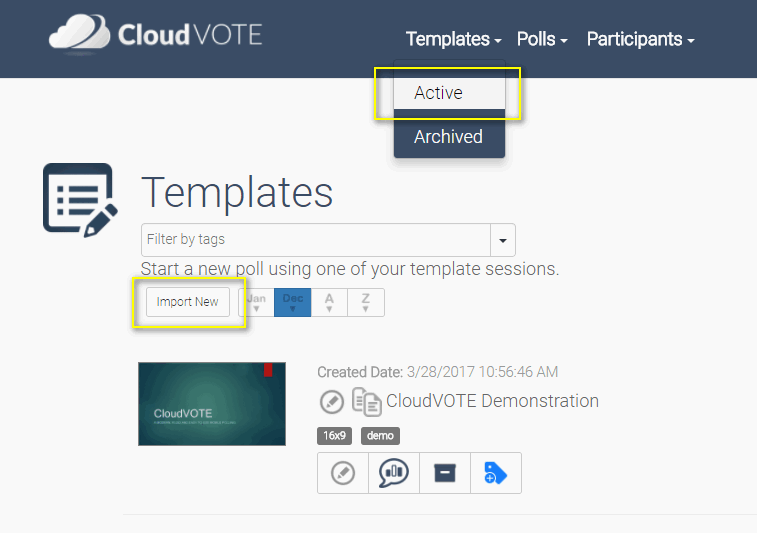Open the Templates dropdown menu
757x533 pixels.
click(x=453, y=39)
